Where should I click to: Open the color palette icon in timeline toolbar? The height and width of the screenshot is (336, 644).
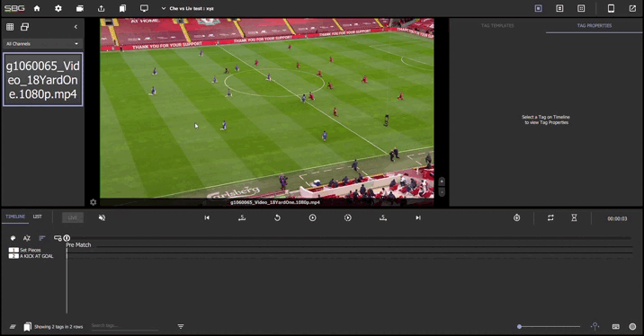pyautogui.click(x=13, y=238)
